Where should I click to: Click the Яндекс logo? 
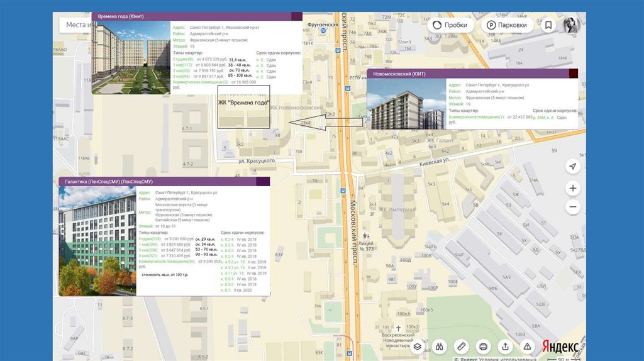pos(560,347)
